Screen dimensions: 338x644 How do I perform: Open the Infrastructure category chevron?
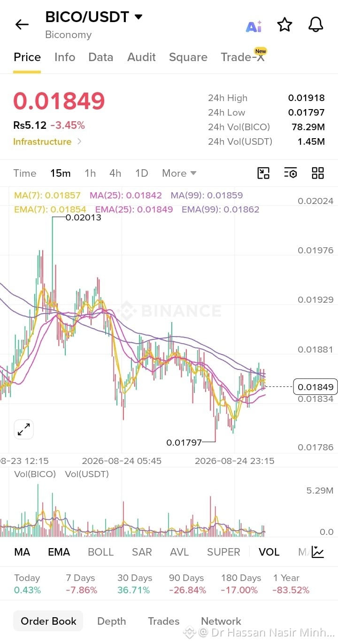(79, 141)
